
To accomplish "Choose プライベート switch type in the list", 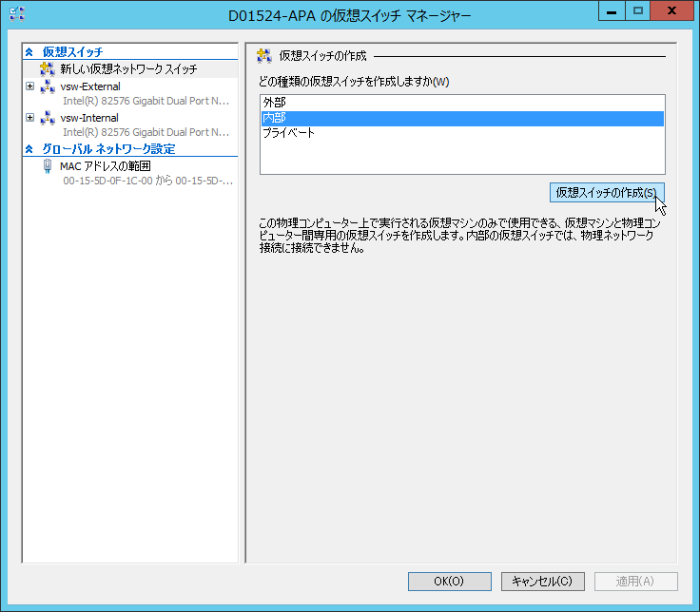I will pyautogui.click(x=462, y=133).
